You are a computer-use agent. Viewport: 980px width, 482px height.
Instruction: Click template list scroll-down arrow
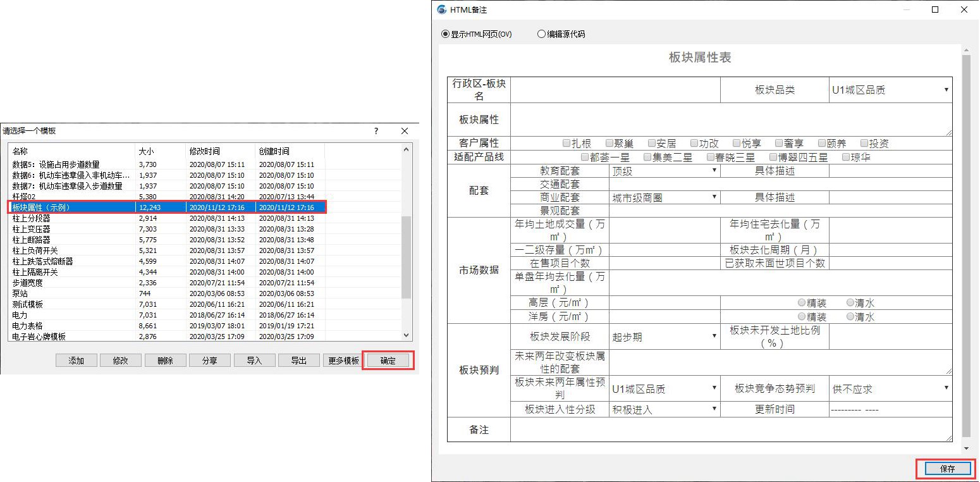407,336
